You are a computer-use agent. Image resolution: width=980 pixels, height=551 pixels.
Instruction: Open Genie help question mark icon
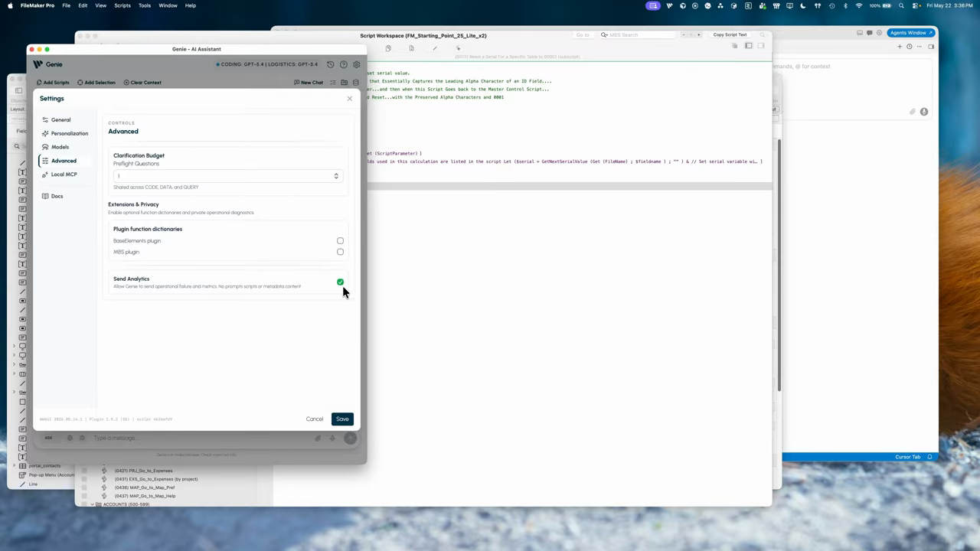[x=344, y=64]
